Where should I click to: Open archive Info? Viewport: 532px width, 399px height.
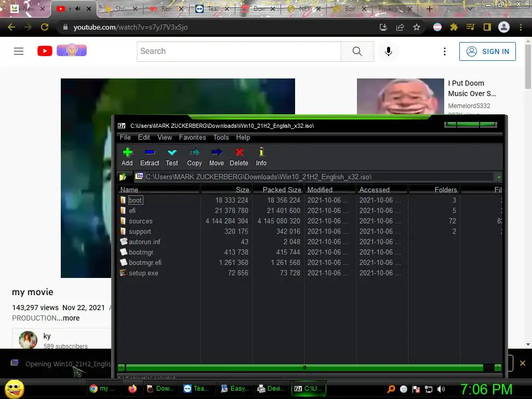[261, 157]
